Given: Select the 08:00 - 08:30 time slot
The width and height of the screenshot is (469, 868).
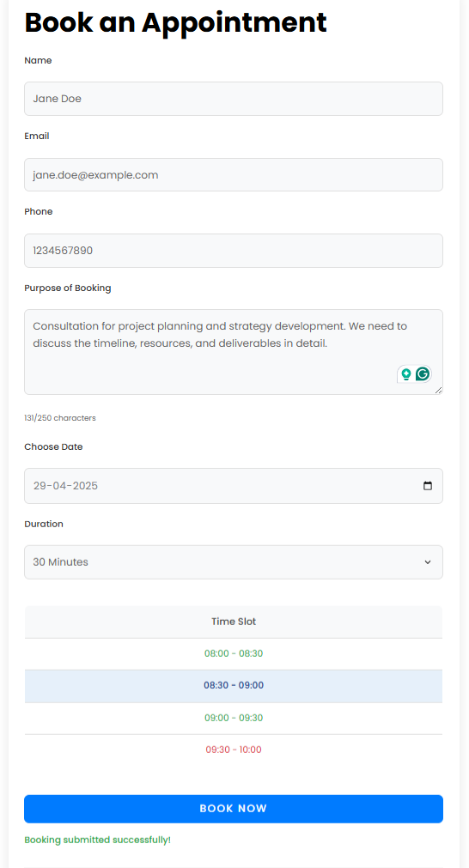Looking at the screenshot, I should tap(234, 653).
